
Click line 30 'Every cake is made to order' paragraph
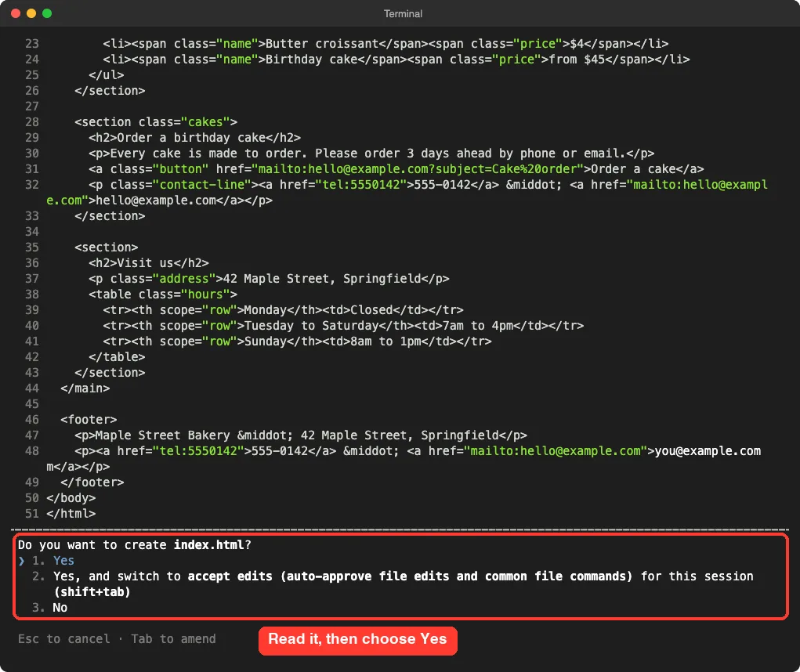[x=371, y=154]
